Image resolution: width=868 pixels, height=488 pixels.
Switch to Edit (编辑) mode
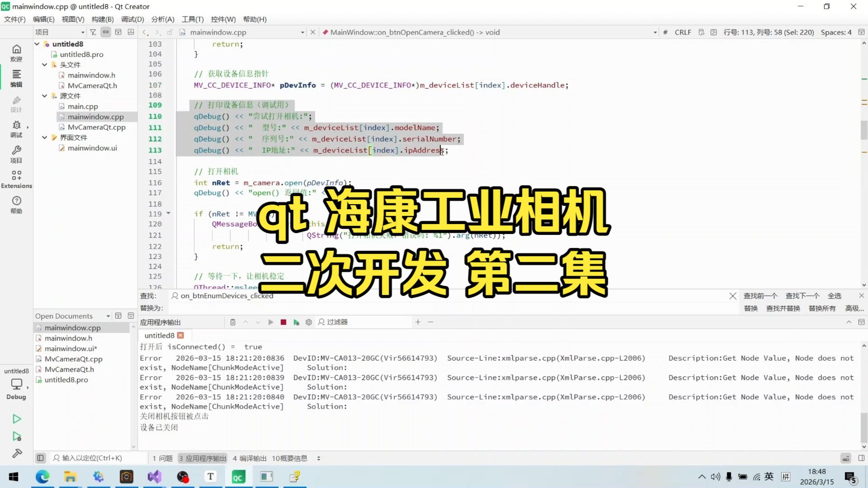pyautogui.click(x=16, y=78)
